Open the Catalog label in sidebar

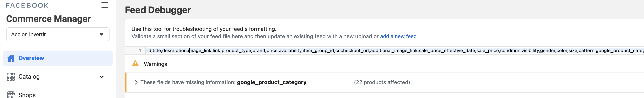29,77
